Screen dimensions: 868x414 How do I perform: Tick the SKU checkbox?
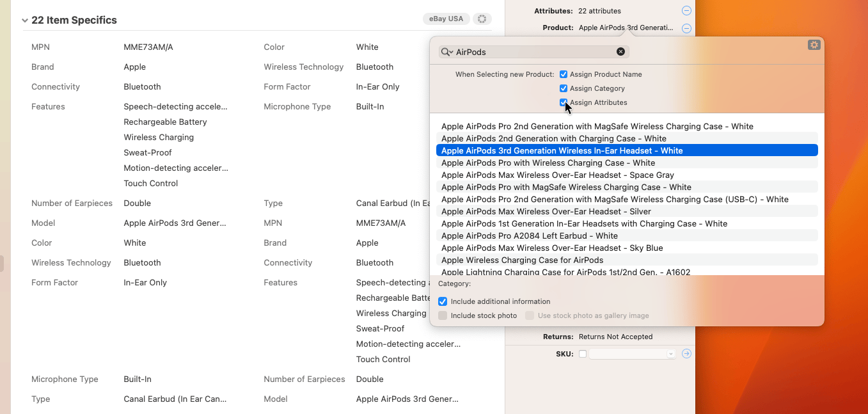tap(583, 354)
